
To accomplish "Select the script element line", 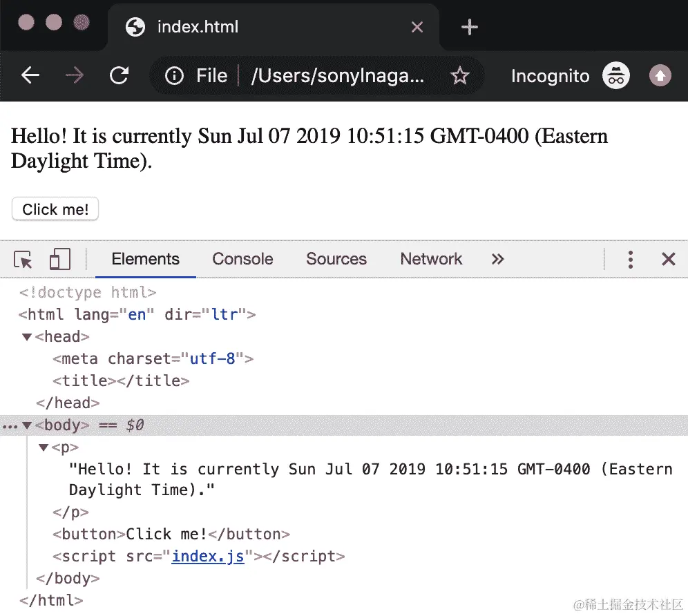I will (198, 557).
